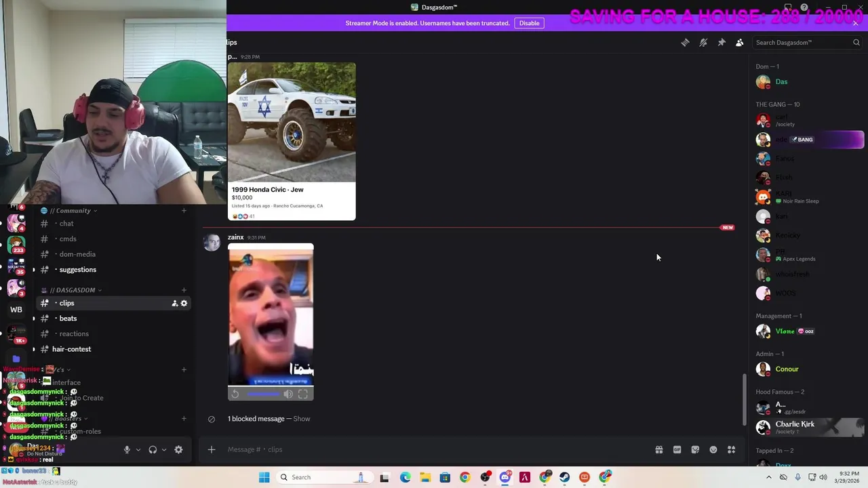
Task: View reactions on the Civic listing
Action: pyautogui.click(x=243, y=216)
